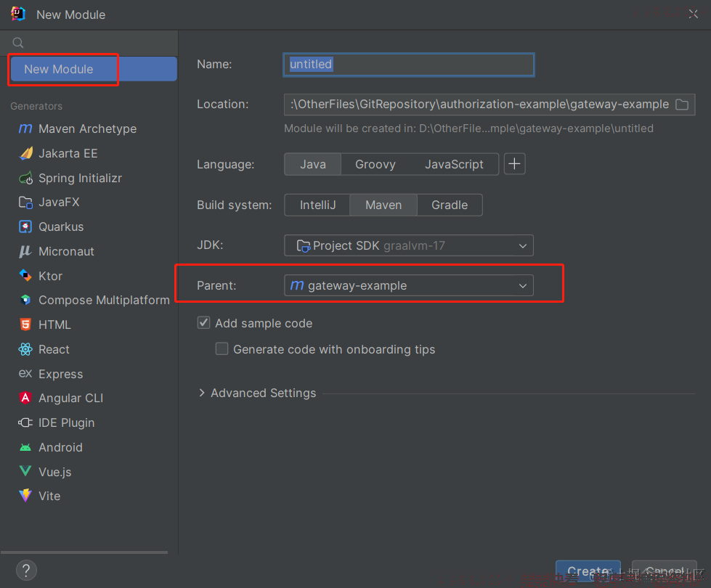Select Android generator label
The height and width of the screenshot is (588, 711).
[61, 447]
